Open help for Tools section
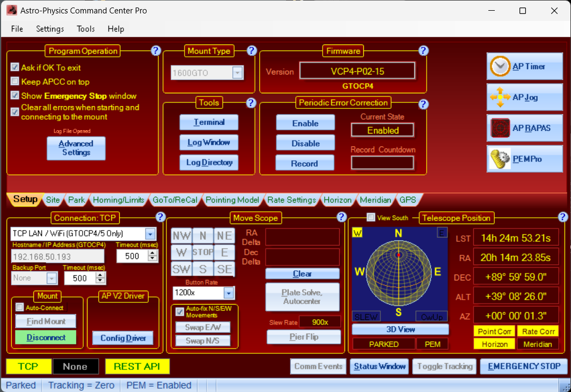The width and height of the screenshot is (571, 392). [251, 103]
